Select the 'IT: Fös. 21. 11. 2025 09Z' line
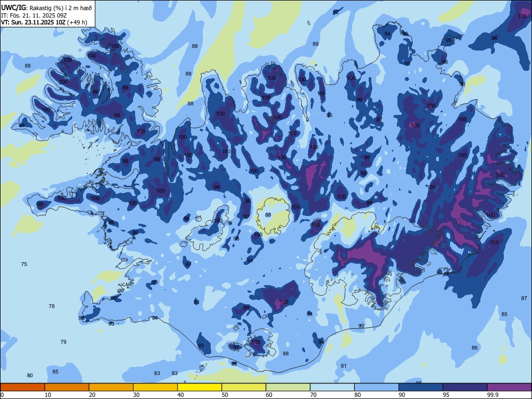This screenshot has width=532, height=399. 34,15
